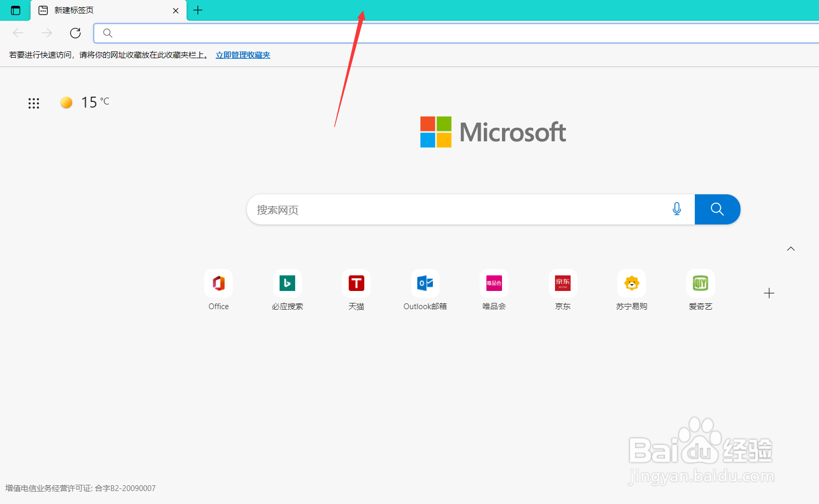The image size is (819, 504).
Task: Click the Microsoft logo
Action: (493, 132)
